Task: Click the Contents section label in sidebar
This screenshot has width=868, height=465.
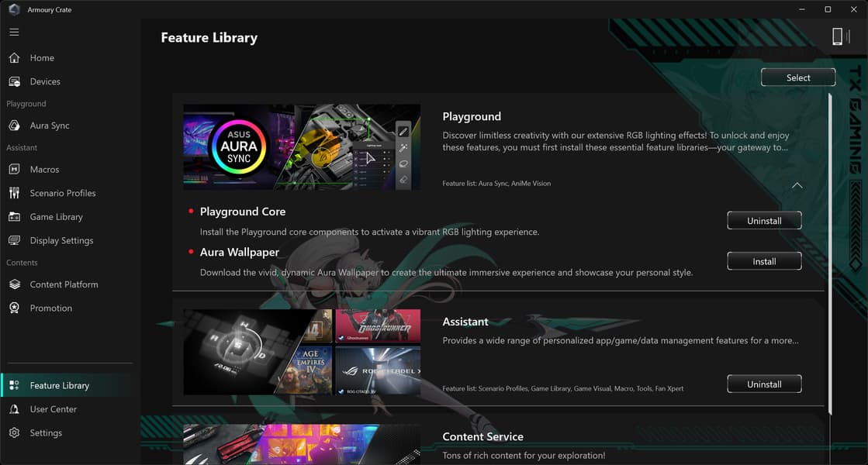Action: coord(22,263)
